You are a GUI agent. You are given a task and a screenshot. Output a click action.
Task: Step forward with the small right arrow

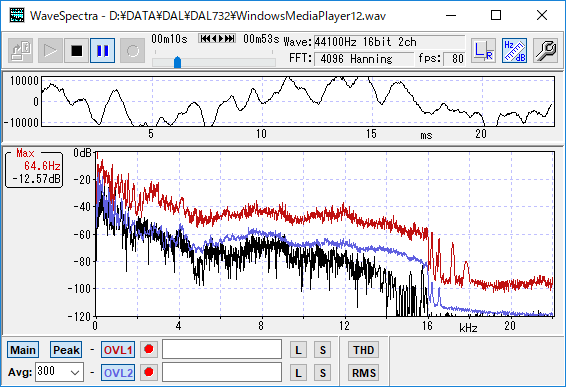[x=221, y=38]
